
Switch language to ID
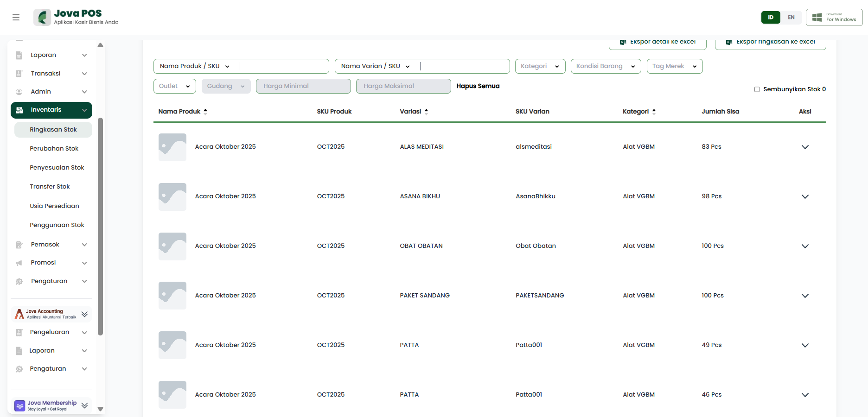[771, 18]
